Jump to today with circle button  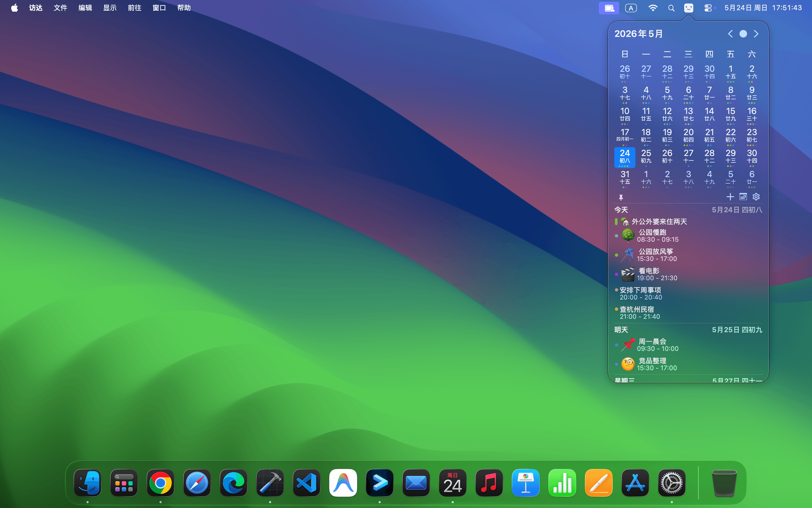743,34
